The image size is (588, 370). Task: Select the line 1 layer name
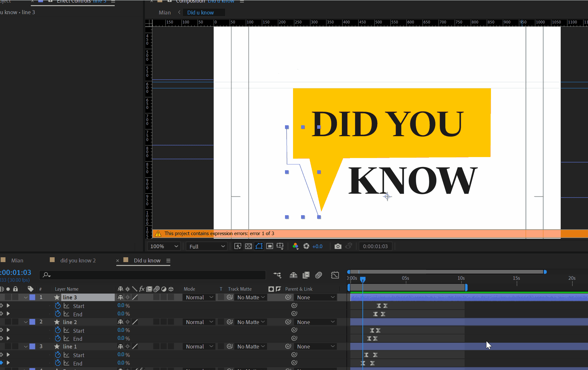click(x=70, y=347)
